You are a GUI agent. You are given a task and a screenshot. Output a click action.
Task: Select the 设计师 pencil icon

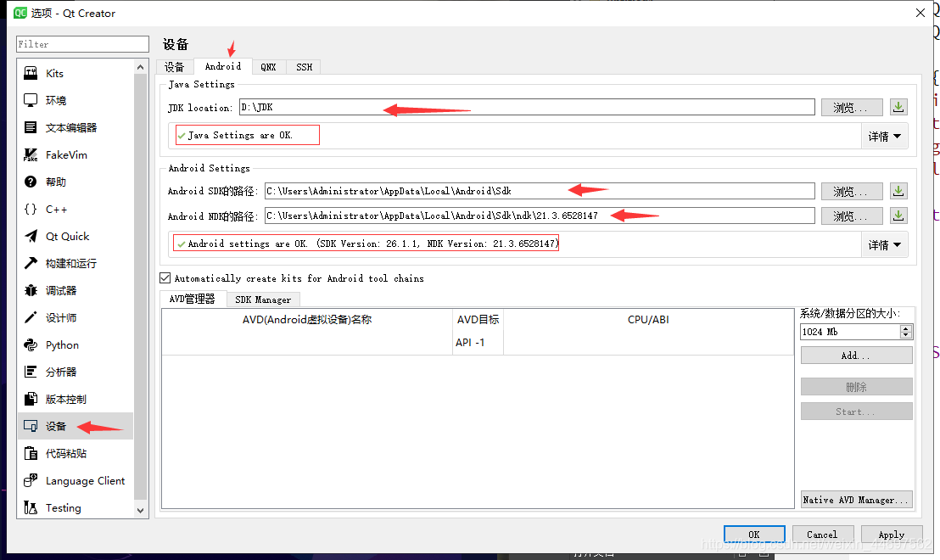(x=31, y=317)
